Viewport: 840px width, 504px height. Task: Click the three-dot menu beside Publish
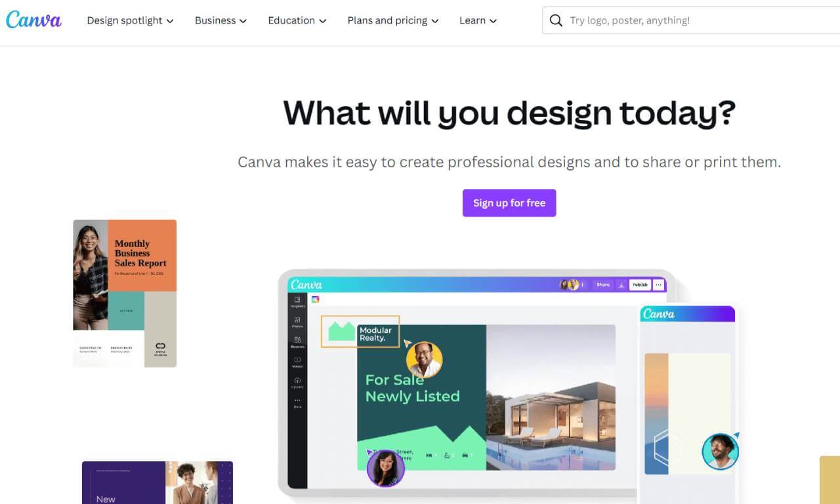click(x=658, y=285)
